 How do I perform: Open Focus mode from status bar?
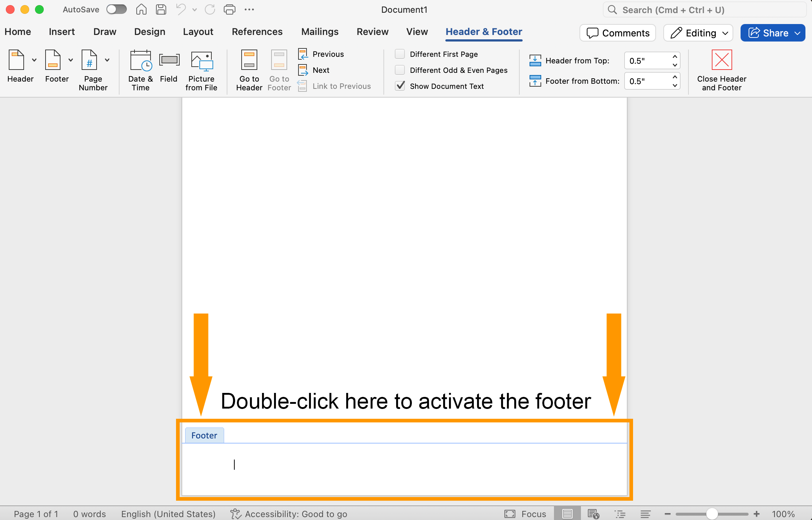pyautogui.click(x=525, y=514)
